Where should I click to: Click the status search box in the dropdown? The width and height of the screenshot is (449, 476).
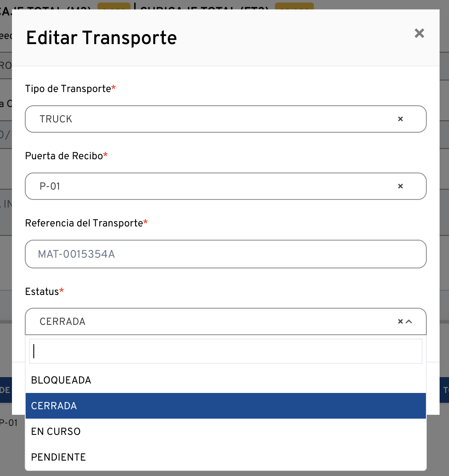225,351
